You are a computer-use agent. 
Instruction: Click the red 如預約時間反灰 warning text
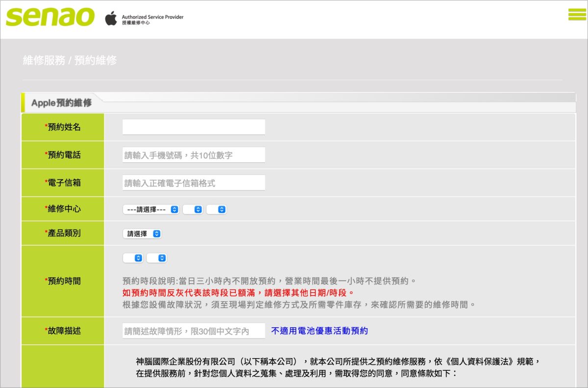(x=238, y=293)
